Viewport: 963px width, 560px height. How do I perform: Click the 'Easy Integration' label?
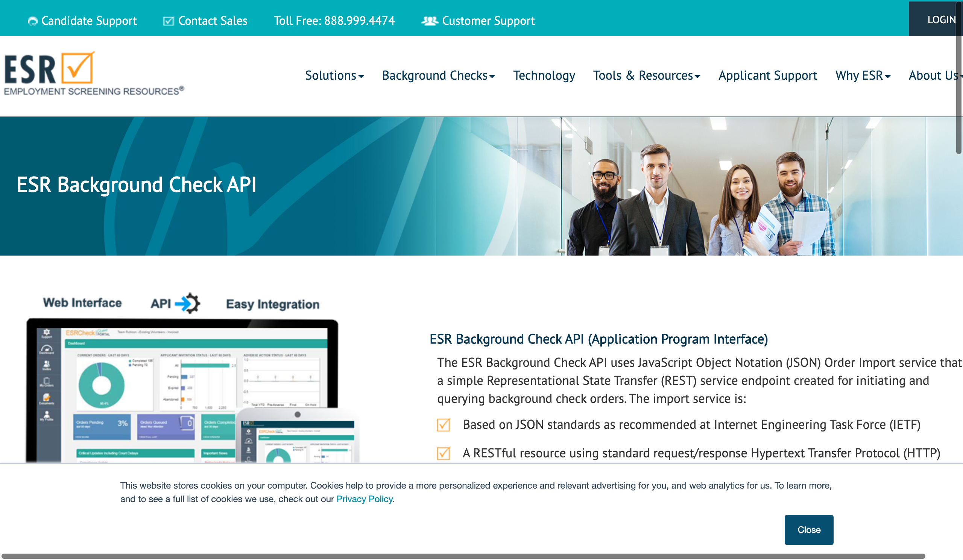click(273, 304)
